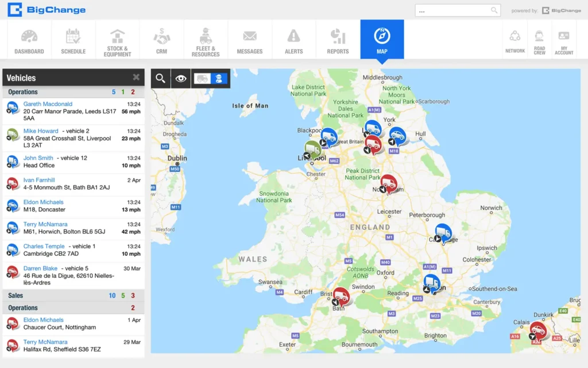Select blue van marker at Cambridge
The height and width of the screenshot is (368, 588).
click(443, 233)
